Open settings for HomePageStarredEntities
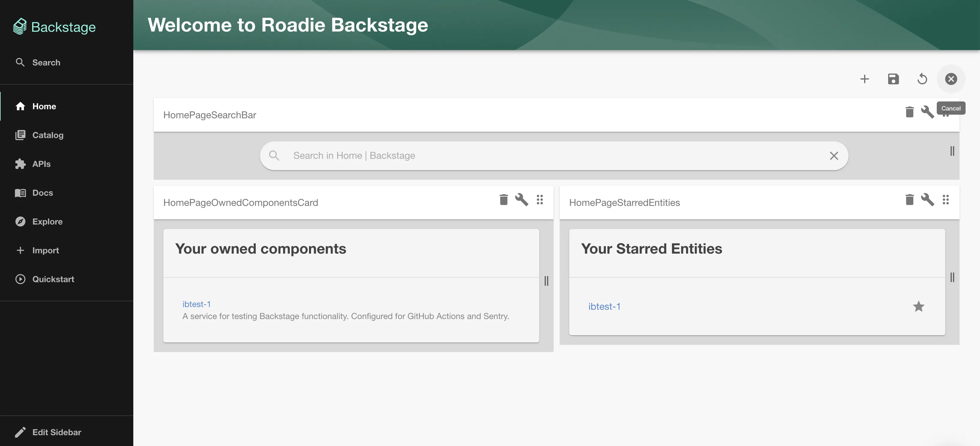980x446 pixels. 928,200
